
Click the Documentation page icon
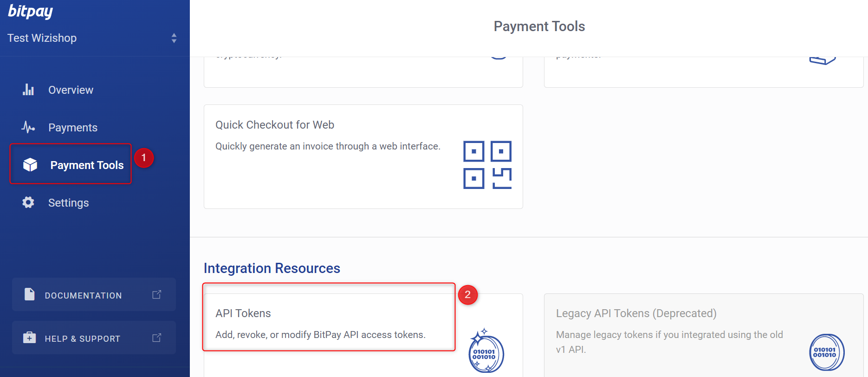29,294
